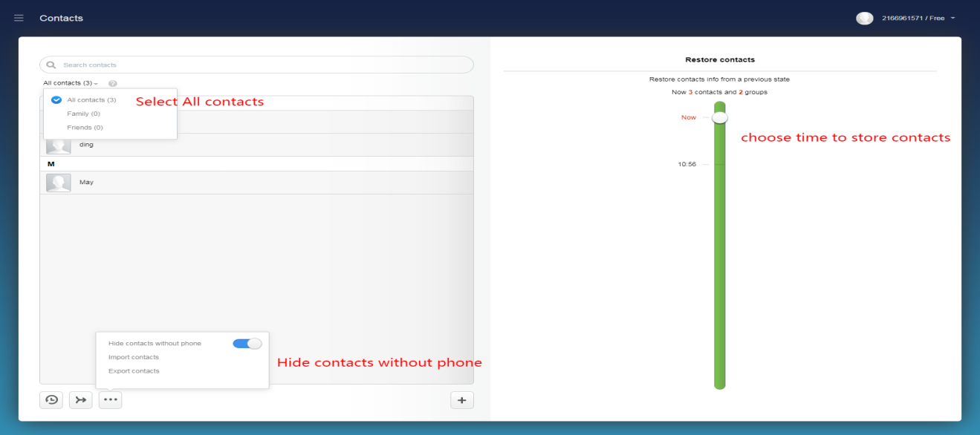Image resolution: width=980 pixels, height=435 pixels.
Task: Toggle Hide contacts without phone switch
Action: pos(247,344)
